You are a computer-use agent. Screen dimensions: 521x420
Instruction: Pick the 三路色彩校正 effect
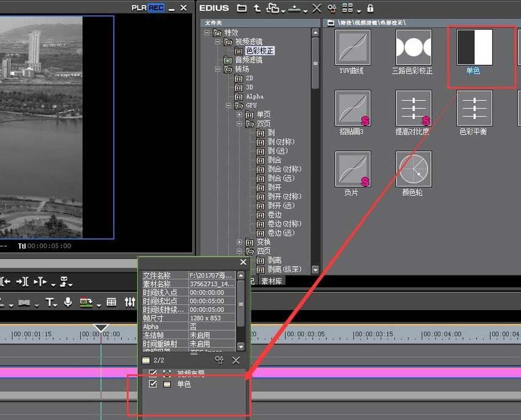click(413, 47)
